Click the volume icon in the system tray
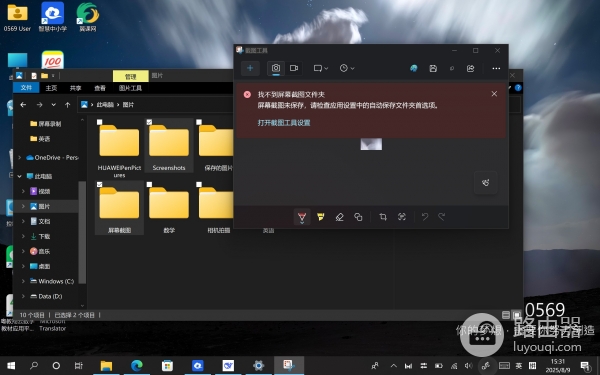 468,366
